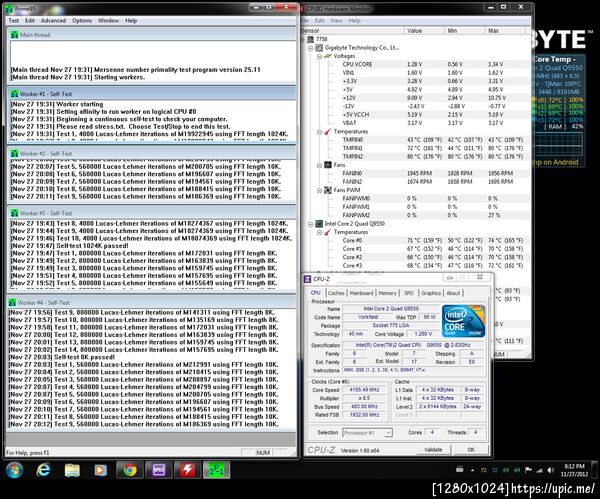
Task: Switch to the Graphics tab in CPU-Z
Action: [431, 293]
